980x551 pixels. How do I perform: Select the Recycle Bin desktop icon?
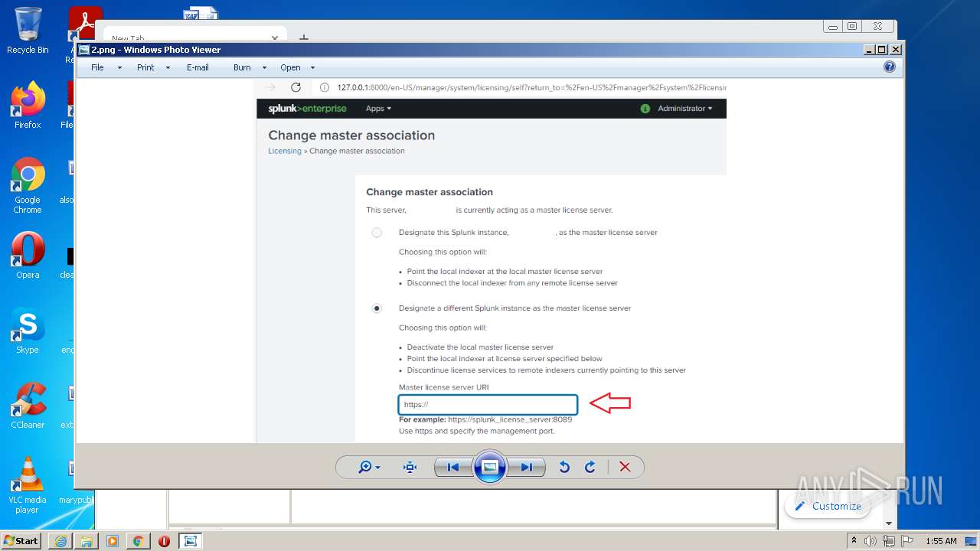click(x=28, y=31)
